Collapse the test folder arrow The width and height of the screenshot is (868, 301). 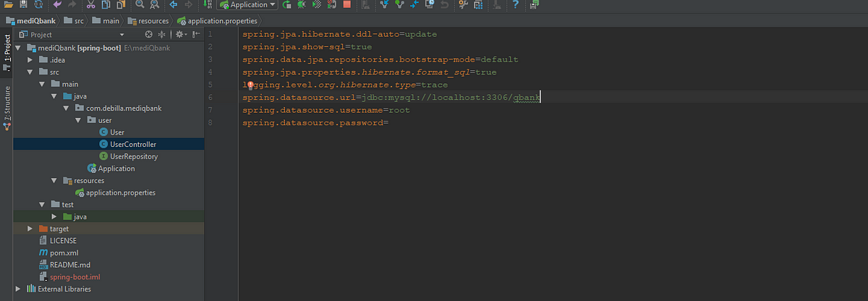[42, 204]
